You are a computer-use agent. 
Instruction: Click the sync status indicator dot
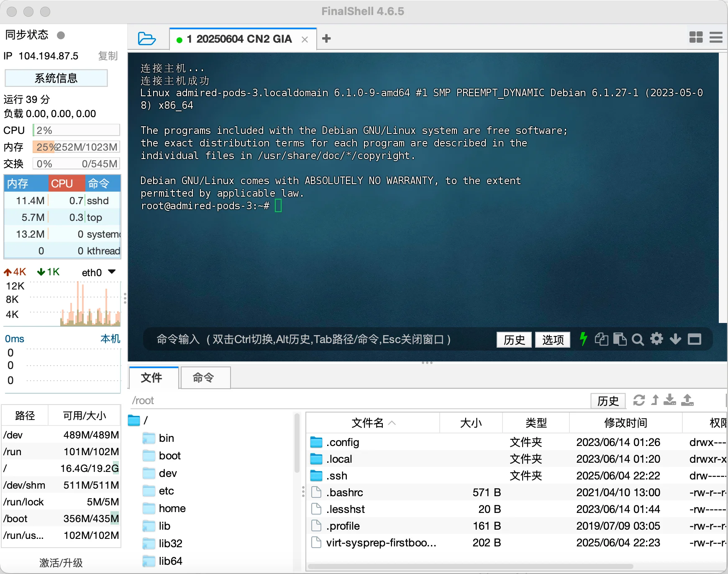[61, 35]
